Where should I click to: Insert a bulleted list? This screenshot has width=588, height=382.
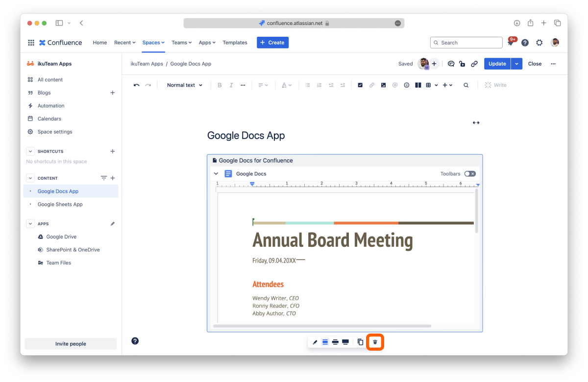(x=308, y=85)
